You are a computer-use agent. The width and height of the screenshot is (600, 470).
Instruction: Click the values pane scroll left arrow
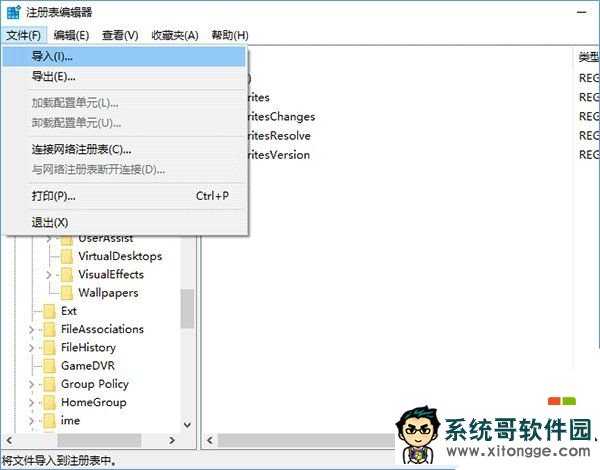pos(210,441)
